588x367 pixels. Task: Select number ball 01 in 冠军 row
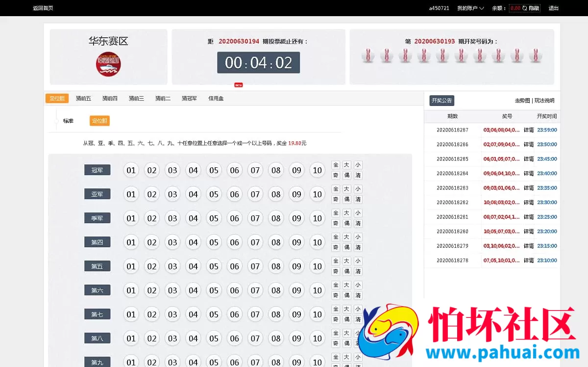pyautogui.click(x=131, y=170)
